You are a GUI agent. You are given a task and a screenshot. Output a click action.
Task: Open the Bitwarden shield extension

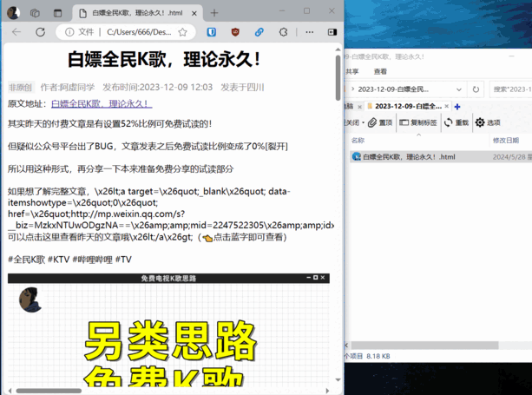click(212, 32)
